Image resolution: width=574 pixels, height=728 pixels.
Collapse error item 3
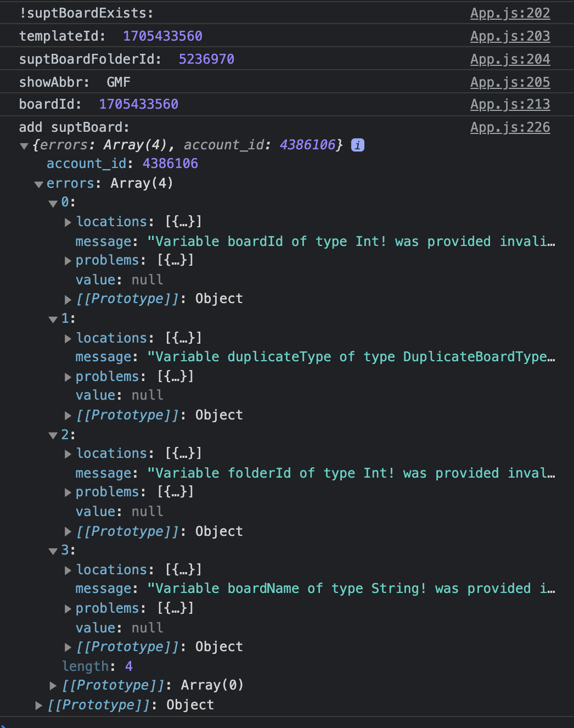pos(53,551)
